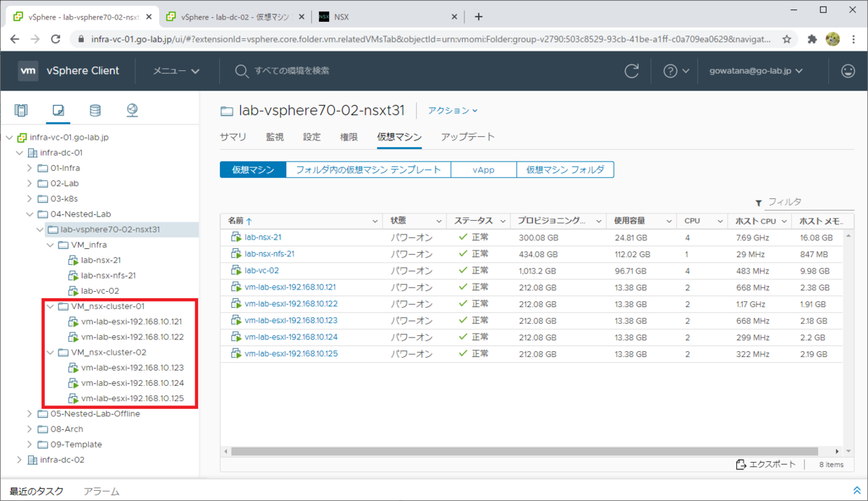Expand the 02-Lab folder
The height and width of the screenshot is (501, 868).
click(30, 183)
